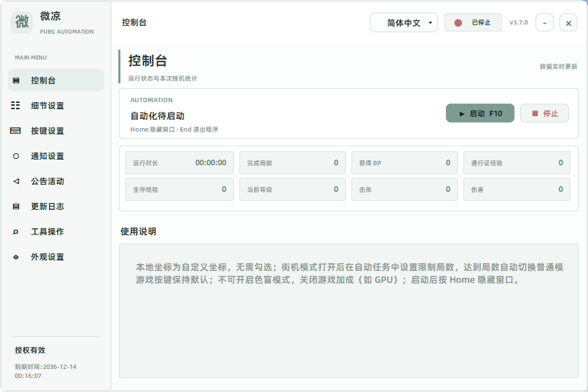Click the 更新日志 document icon
588x392 pixels.
click(x=15, y=206)
